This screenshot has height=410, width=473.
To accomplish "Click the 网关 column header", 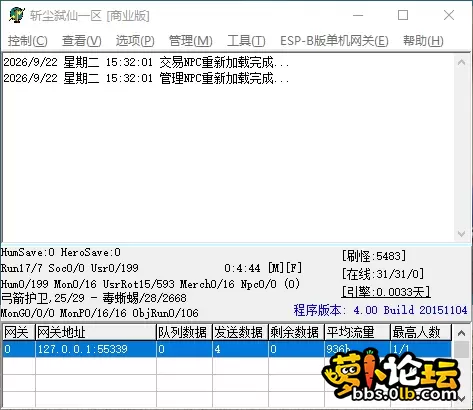I will point(19,332).
